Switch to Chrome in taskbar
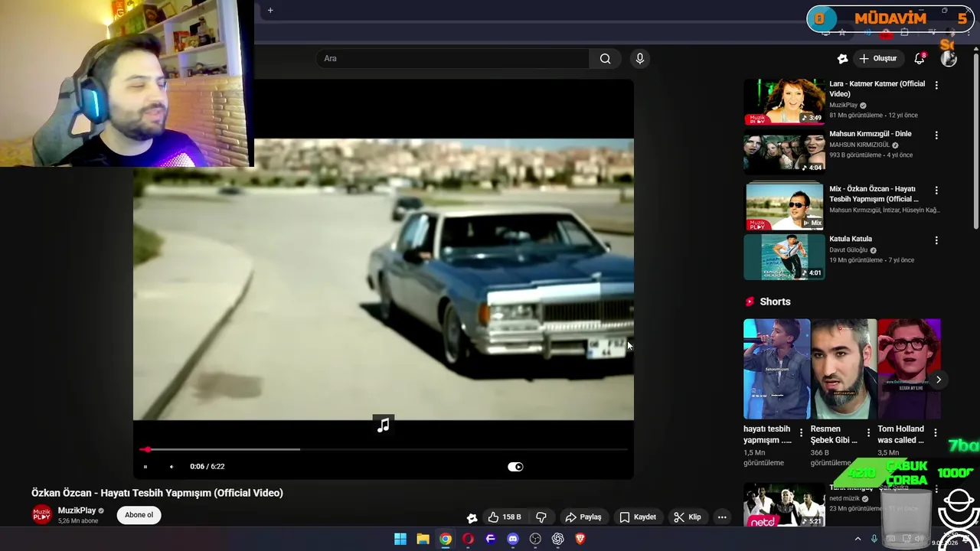This screenshot has height=551, width=980. coord(445,539)
